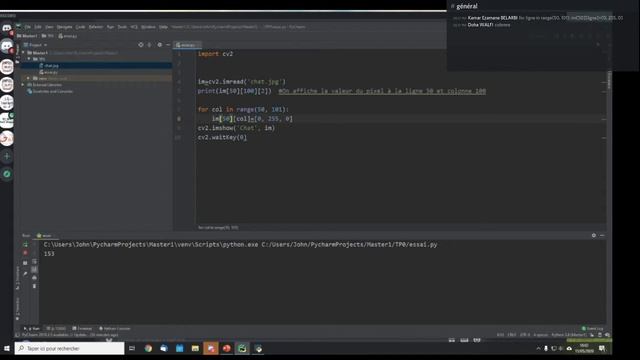Click the 'import cv2' code line
This screenshot has height=360, width=640.
(x=215, y=54)
